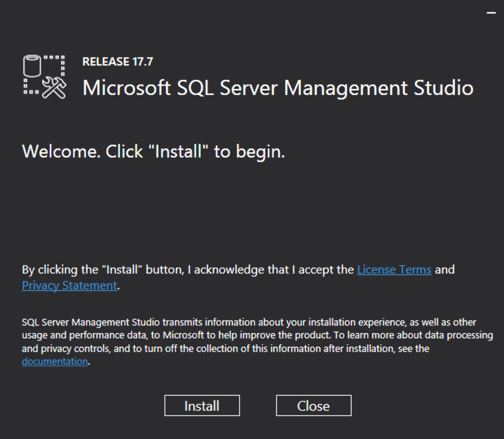Image resolution: width=504 pixels, height=439 pixels.
Task: Click the Close button
Action: pyautogui.click(x=313, y=405)
